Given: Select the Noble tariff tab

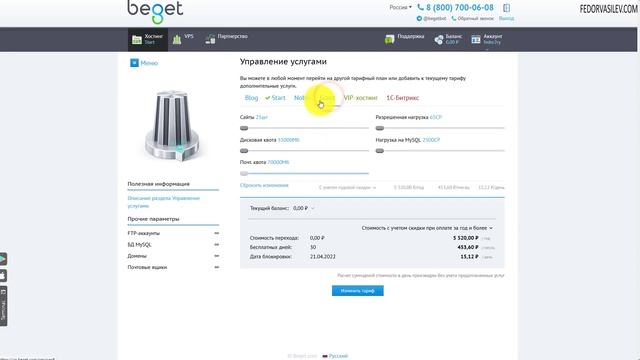Looking at the screenshot, I should tap(301, 98).
